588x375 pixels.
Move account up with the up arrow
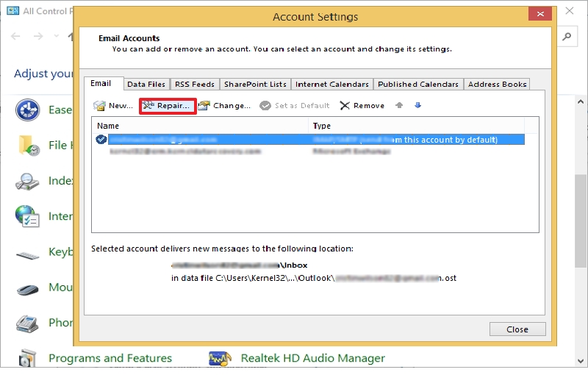point(399,106)
